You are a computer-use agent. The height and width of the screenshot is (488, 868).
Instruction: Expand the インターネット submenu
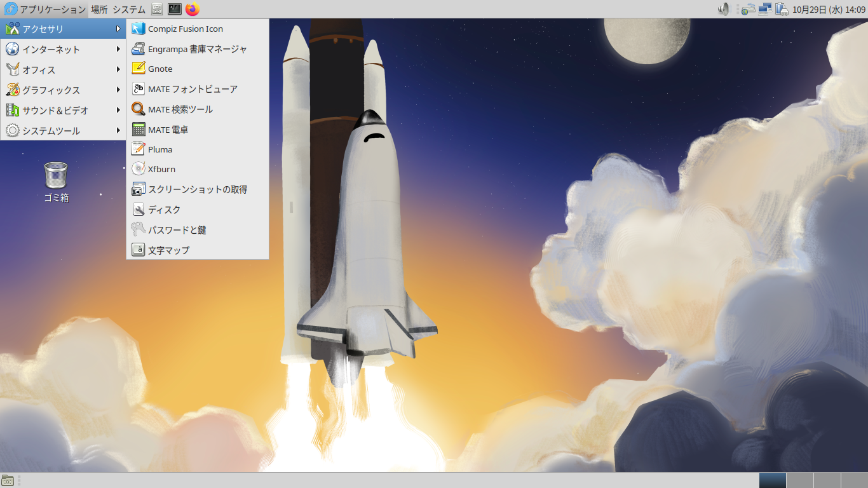click(64, 49)
